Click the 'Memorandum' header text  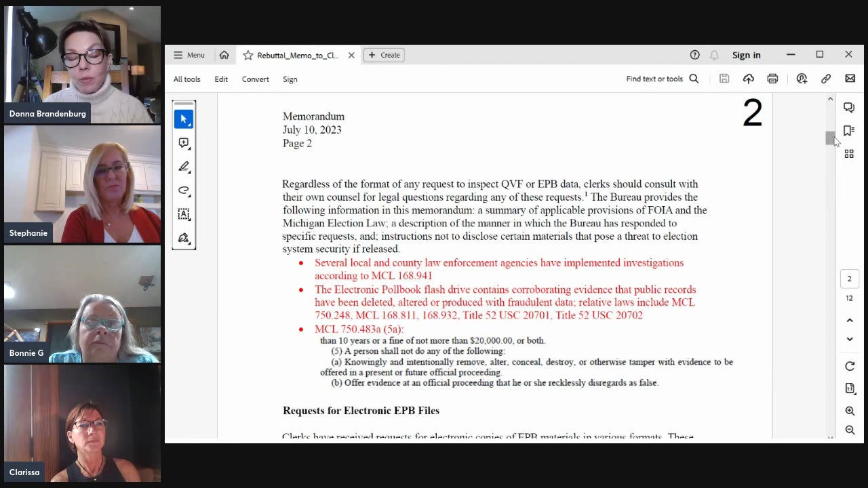click(x=313, y=117)
